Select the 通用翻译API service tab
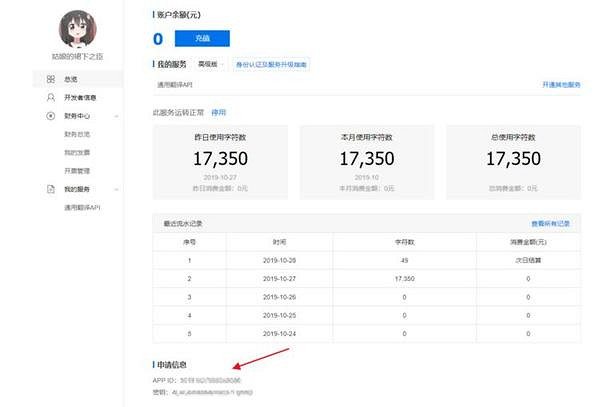 pos(175,85)
